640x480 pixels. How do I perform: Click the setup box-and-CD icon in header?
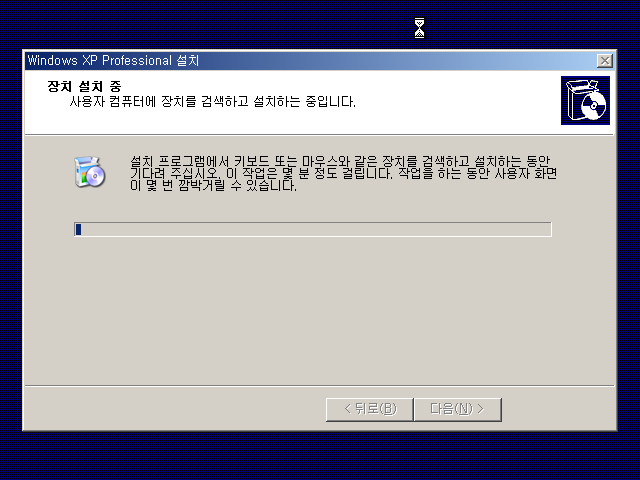tap(585, 100)
